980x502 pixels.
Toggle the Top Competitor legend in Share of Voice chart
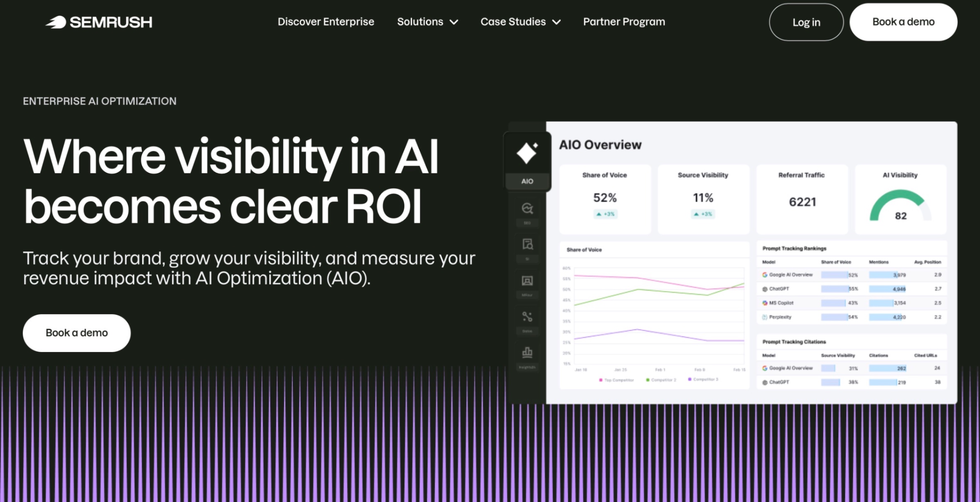click(x=618, y=379)
